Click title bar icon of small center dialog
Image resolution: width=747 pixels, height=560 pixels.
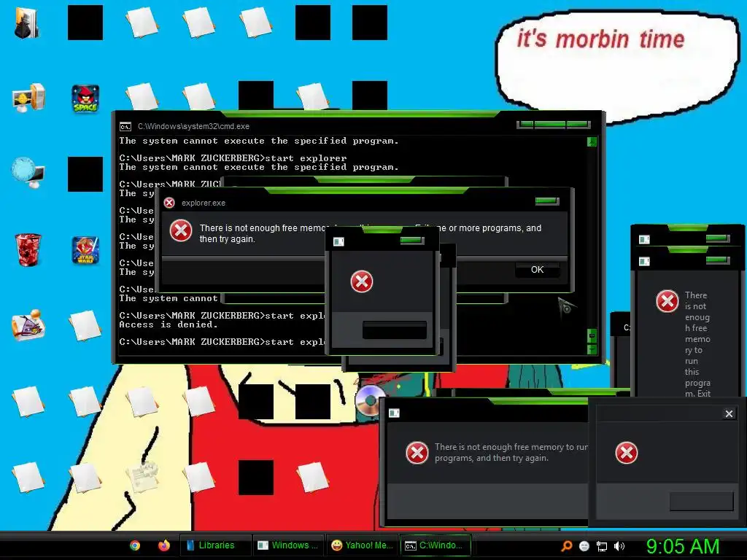coord(338,242)
